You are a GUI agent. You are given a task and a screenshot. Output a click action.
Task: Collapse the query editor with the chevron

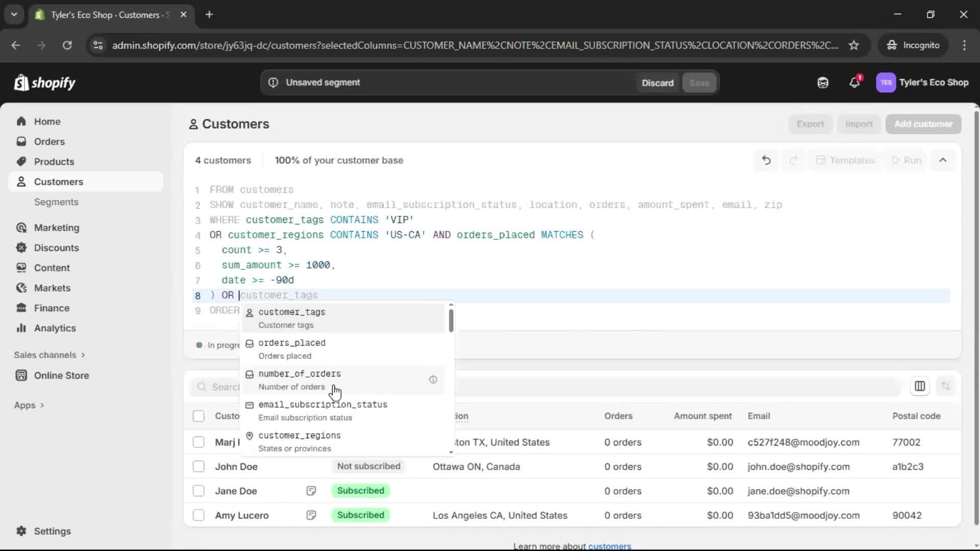pos(943,160)
